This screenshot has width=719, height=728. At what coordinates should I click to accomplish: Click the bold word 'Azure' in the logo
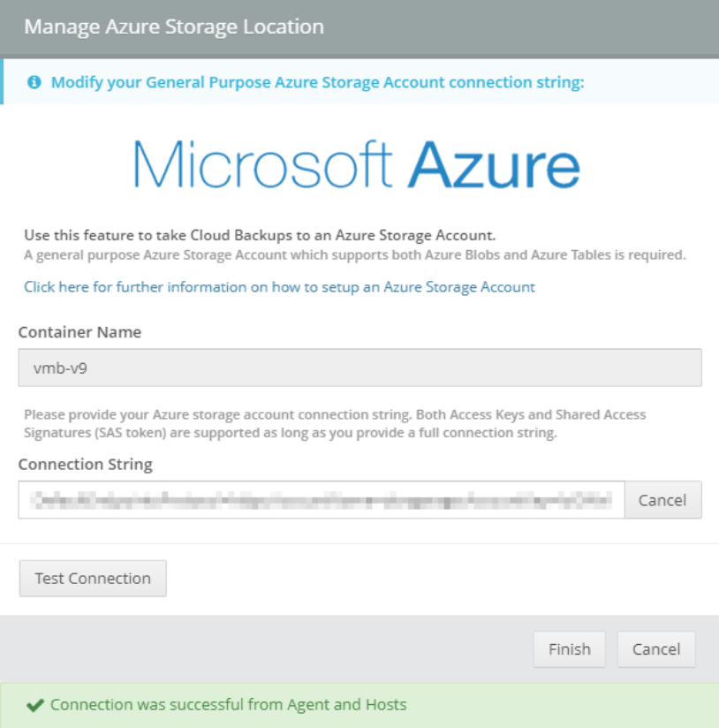click(496, 164)
